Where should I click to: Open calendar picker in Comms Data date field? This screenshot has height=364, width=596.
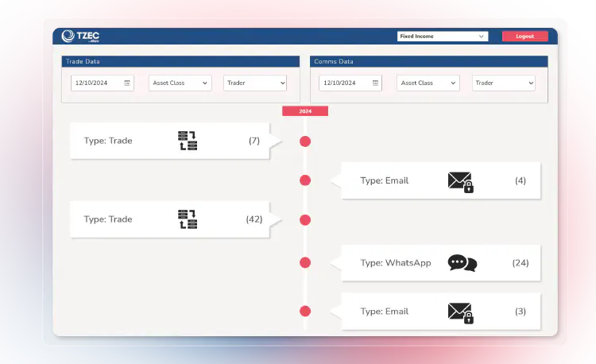pyautogui.click(x=375, y=83)
